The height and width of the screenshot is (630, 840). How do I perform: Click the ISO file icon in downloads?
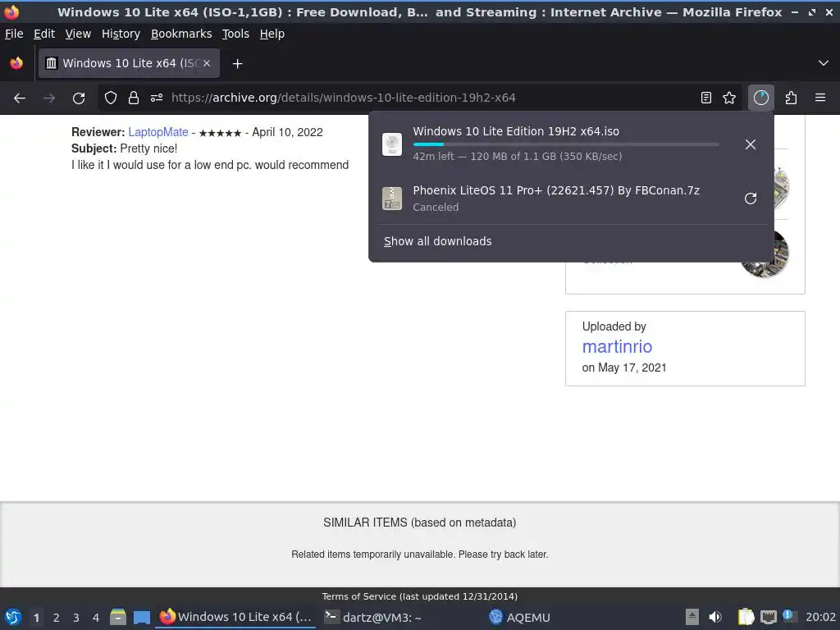(x=392, y=144)
